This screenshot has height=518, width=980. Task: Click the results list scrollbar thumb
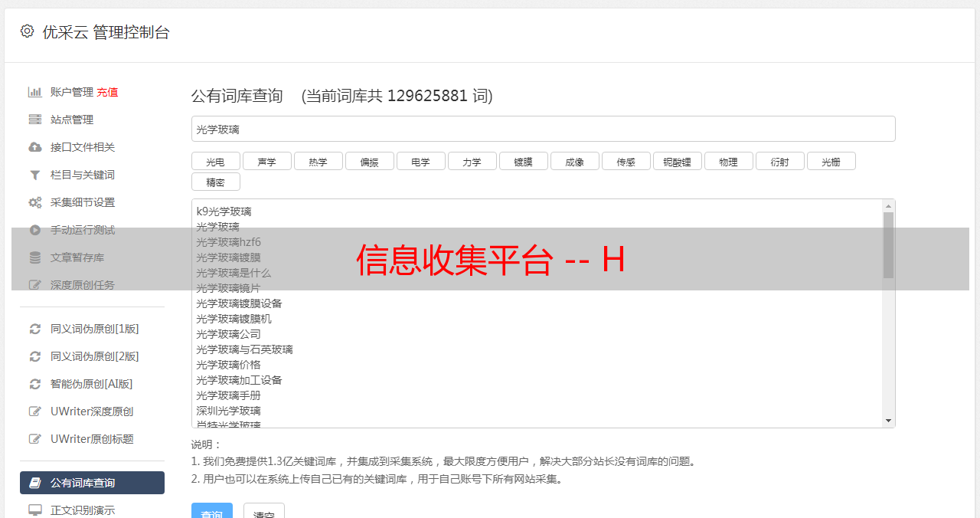click(x=888, y=245)
